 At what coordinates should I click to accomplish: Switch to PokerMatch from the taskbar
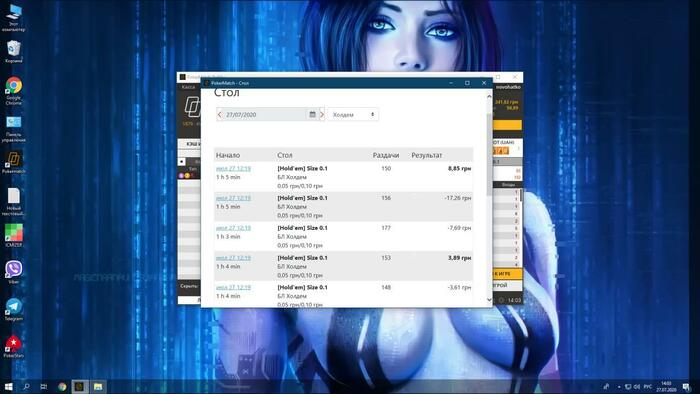click(x=79, y=386)
